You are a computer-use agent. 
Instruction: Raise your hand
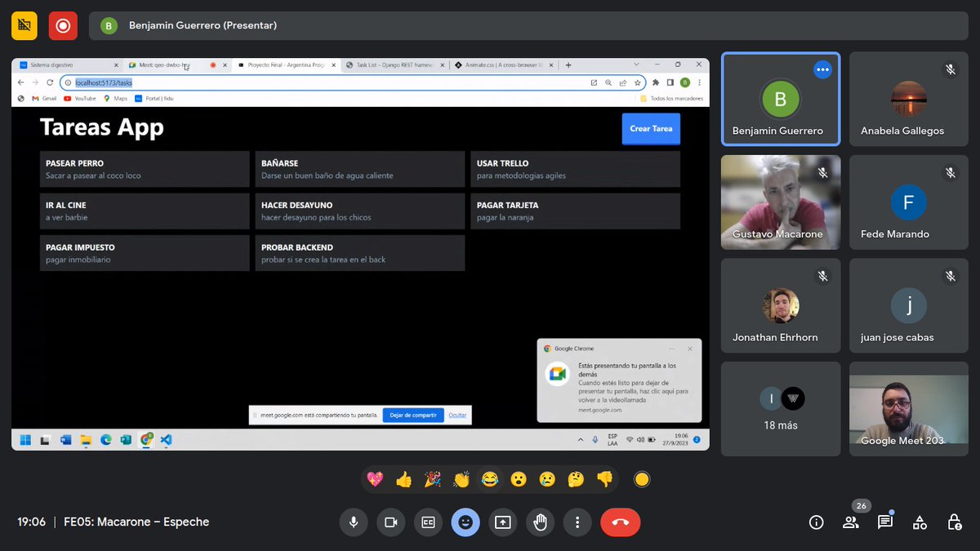(x=540, y=522)
